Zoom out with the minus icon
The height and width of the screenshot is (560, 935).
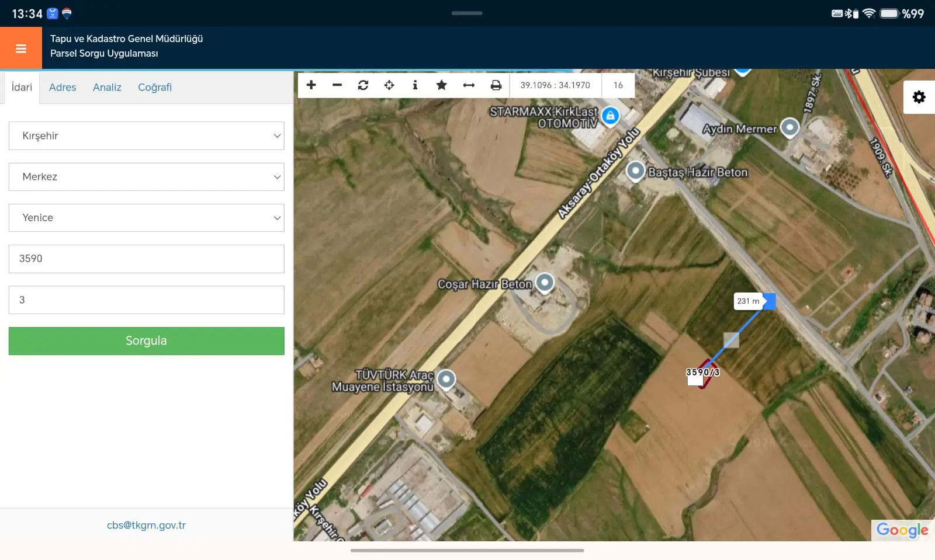[x=337, y=85]
